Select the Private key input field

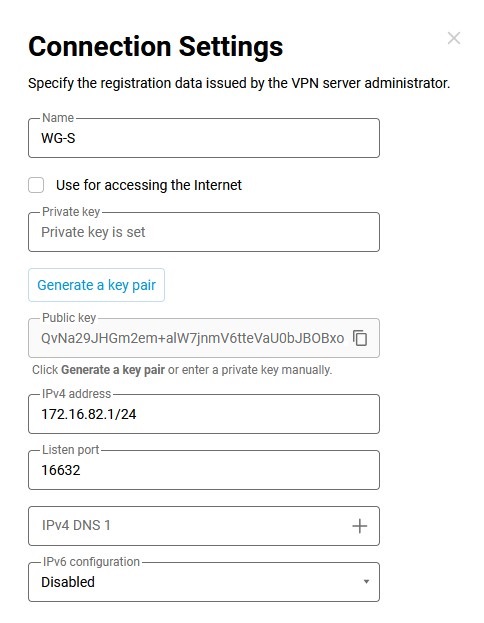pyautogui.click(x=204, y=232)
